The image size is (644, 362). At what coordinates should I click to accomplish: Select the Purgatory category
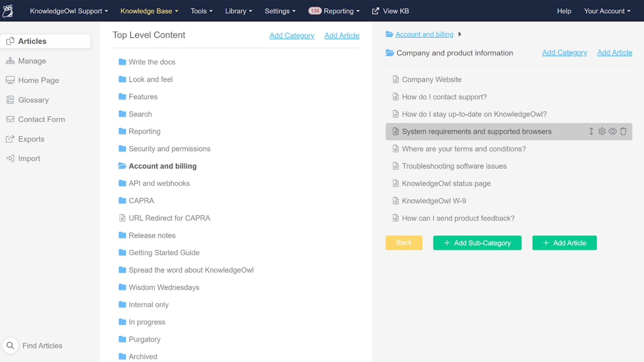[145, 340]
